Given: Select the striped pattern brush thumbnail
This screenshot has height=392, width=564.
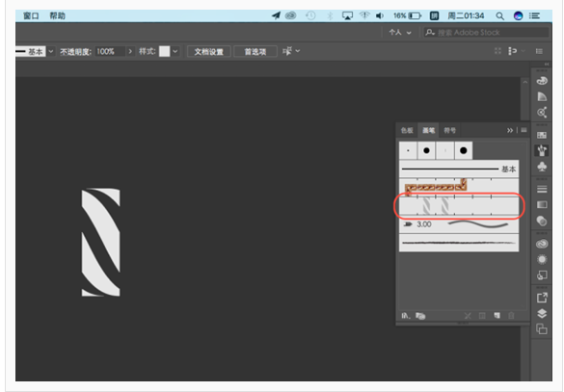Looking at the screenshot, I should coord(459,206).
